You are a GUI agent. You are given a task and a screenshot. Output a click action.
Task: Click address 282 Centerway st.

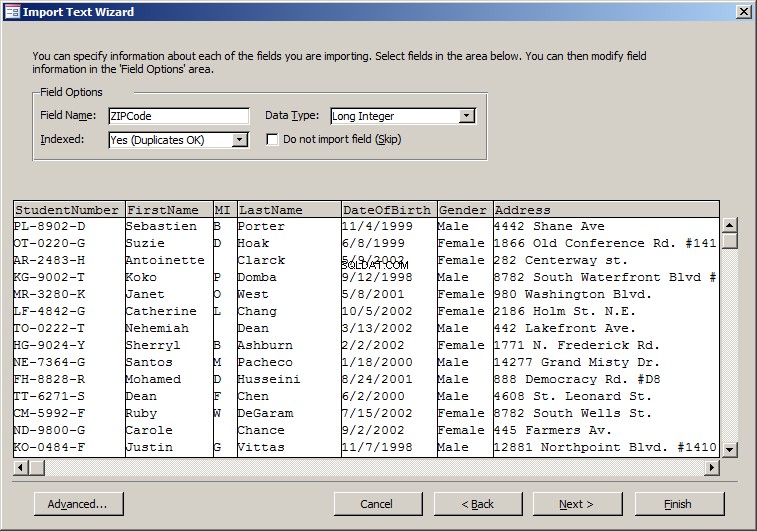pyautogui.click(x=561, y=260)
